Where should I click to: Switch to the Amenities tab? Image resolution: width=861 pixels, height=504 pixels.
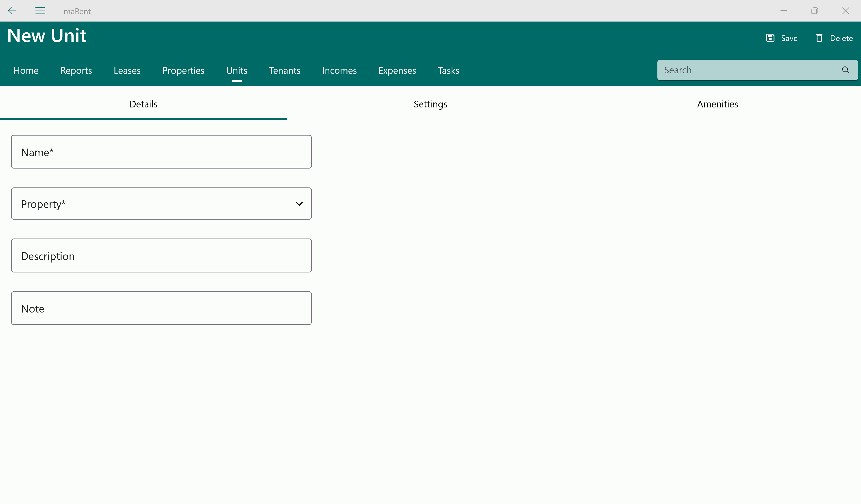[x=717, y=104]
